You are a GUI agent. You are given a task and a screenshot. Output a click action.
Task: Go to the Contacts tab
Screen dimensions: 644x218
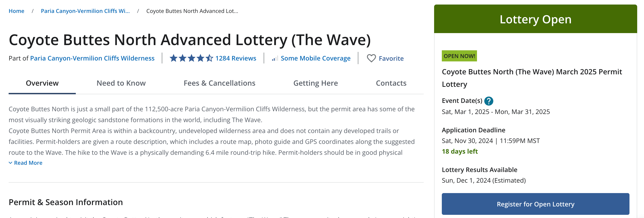391,83
